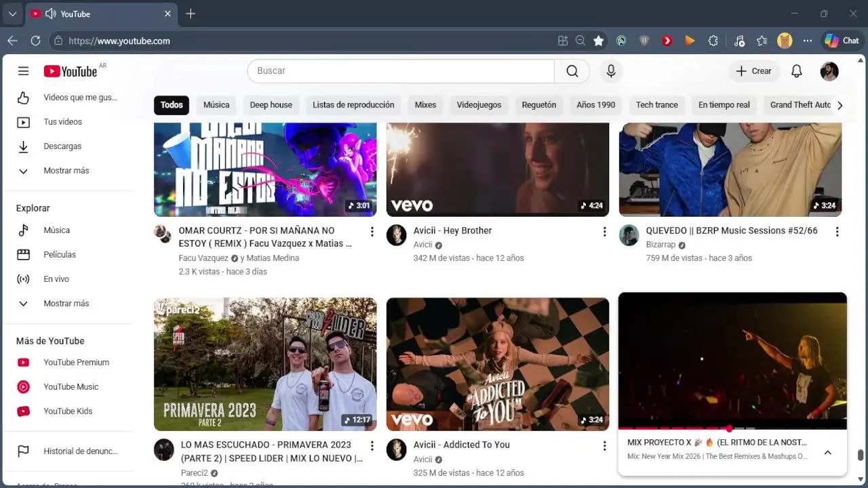Image resolution: width=868 pixels, height=488 pixels.
Task: Select the Música filter chip
Action: pos(216,105)
